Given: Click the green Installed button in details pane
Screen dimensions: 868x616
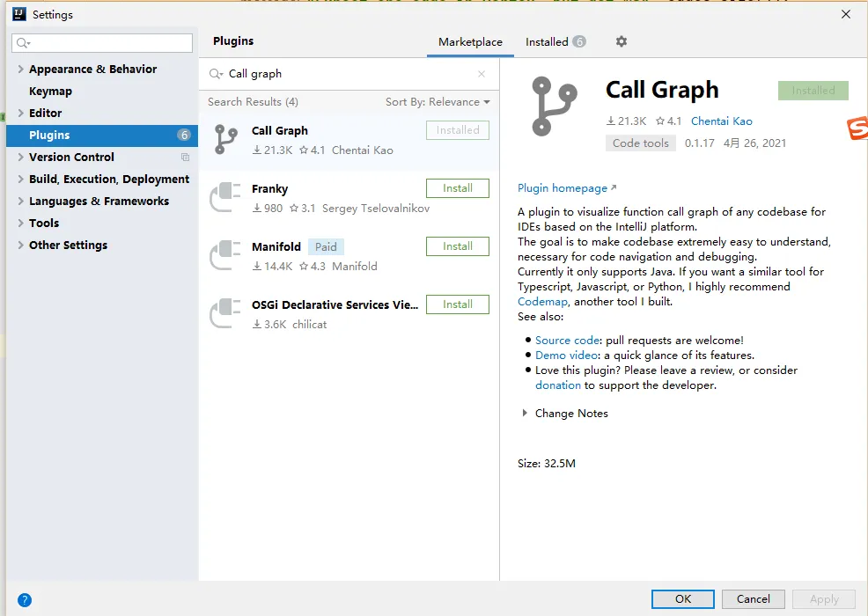Looking at the screenshot, I should tap(813, 91).
